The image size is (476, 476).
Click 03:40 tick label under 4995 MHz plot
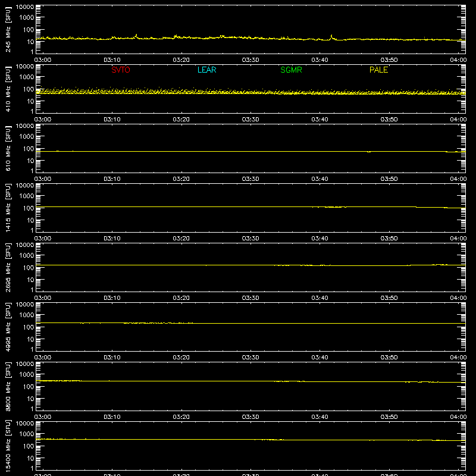pyautogui.click(x=320, y=358)
